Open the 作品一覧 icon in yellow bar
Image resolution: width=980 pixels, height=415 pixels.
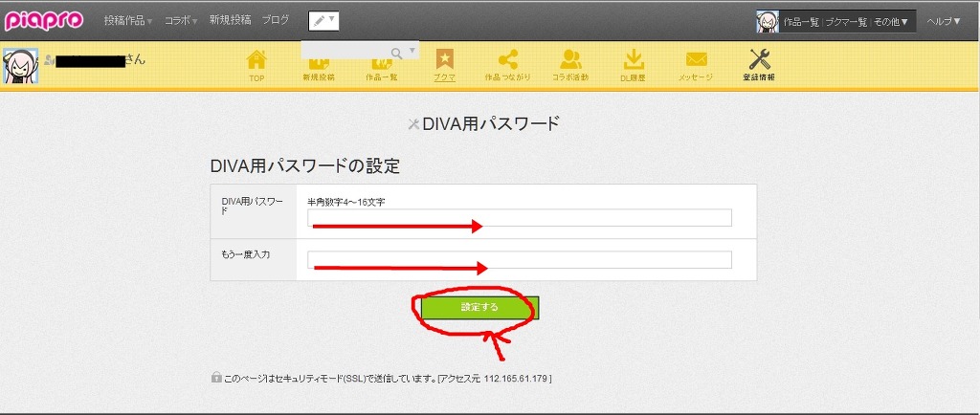[x=382, y=70]
